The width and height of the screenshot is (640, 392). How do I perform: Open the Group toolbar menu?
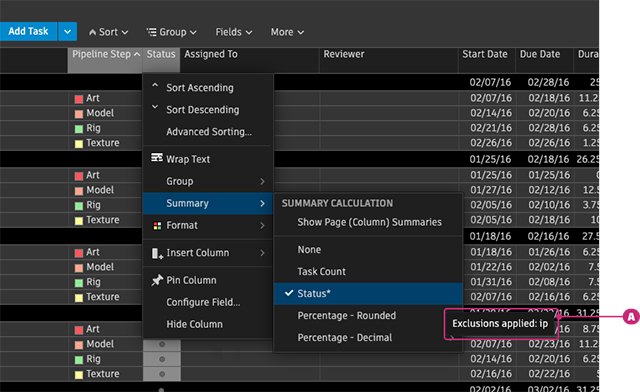click(172, 32)
